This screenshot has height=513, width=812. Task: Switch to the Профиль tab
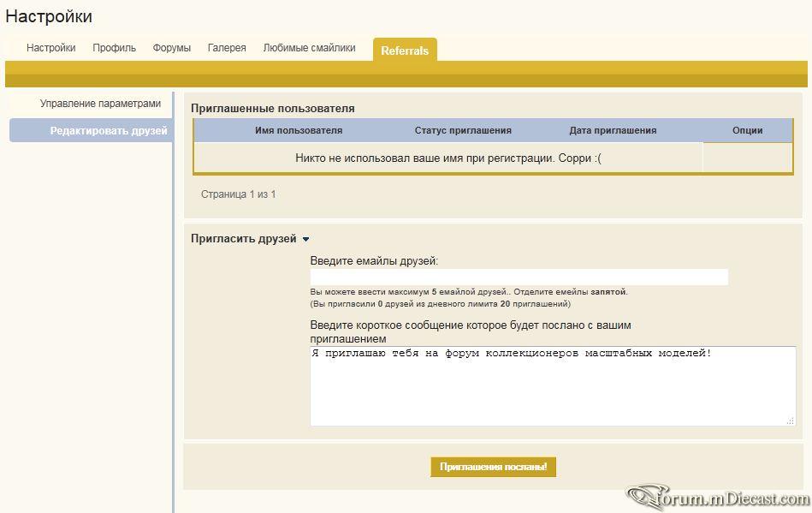coord(114,48)
